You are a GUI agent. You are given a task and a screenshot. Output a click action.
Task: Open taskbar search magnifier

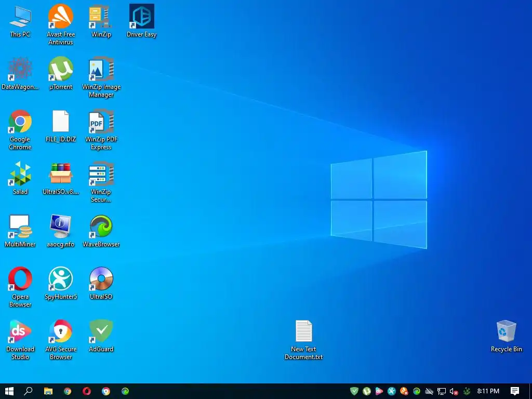pyautogui.click(x=28, y=391)
